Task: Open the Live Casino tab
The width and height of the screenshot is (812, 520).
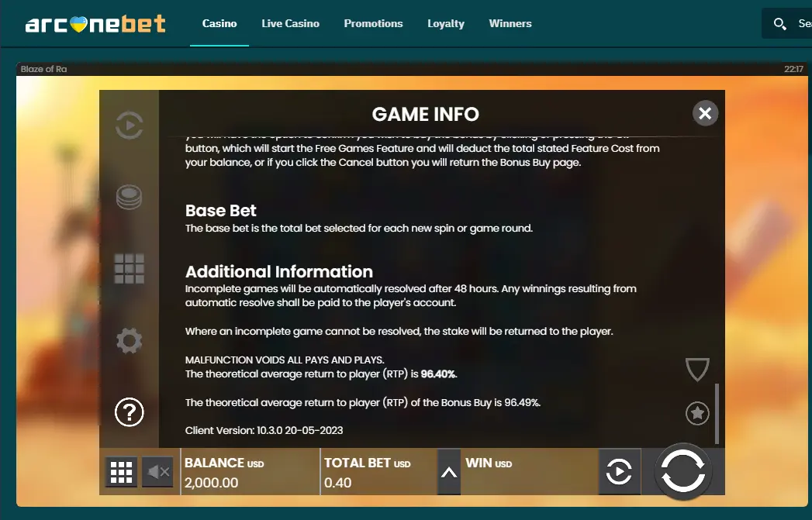Action: [x=291, y=23]
